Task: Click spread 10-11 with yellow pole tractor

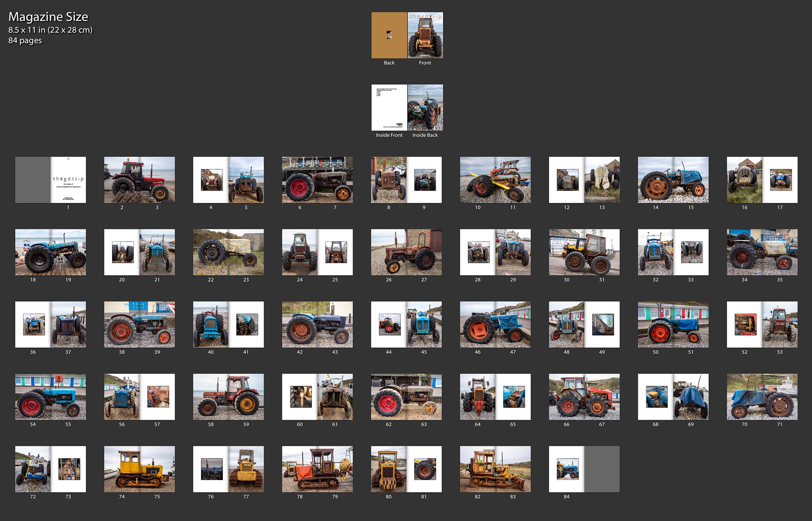Action: tap(495, 180)
